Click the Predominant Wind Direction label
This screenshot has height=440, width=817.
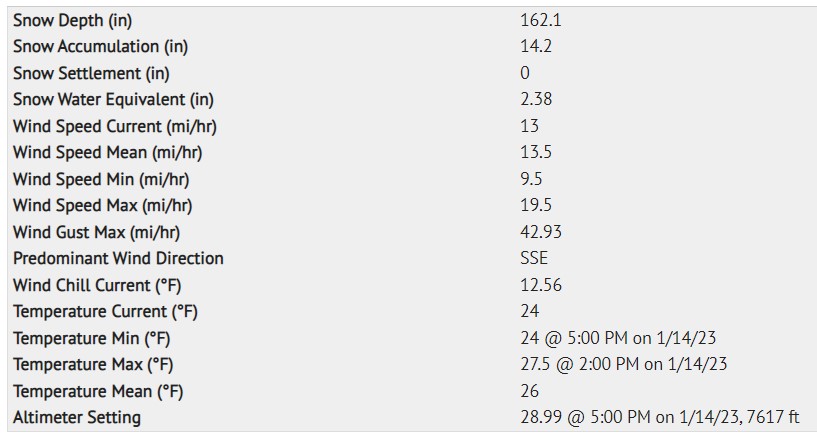(118, 259)
